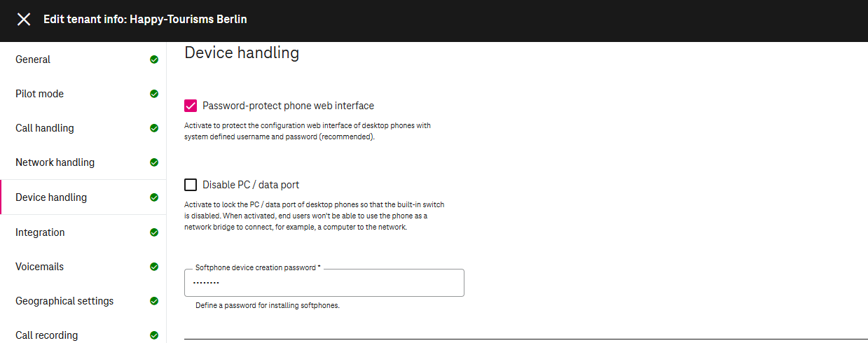Focus the Softphone device creation password field
The image size is (868, 343).
tap(324, 283)
